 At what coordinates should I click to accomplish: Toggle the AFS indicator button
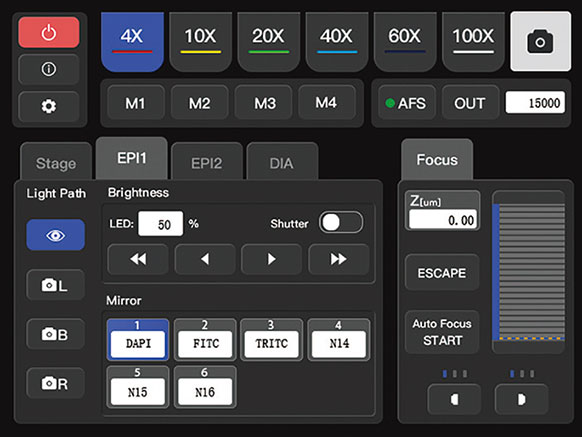(x=406, y=103)
